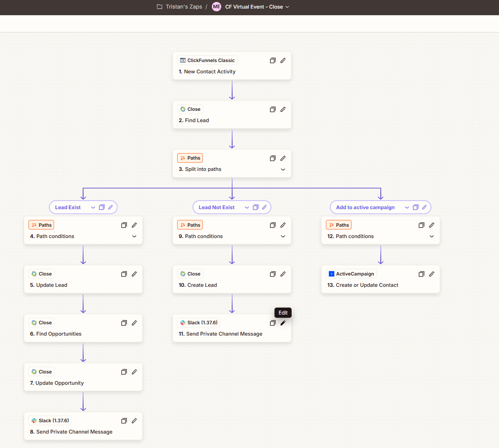Screen dimensions: 499x448
Task: Select the Add to active campaign label
Action: [366, 208]
